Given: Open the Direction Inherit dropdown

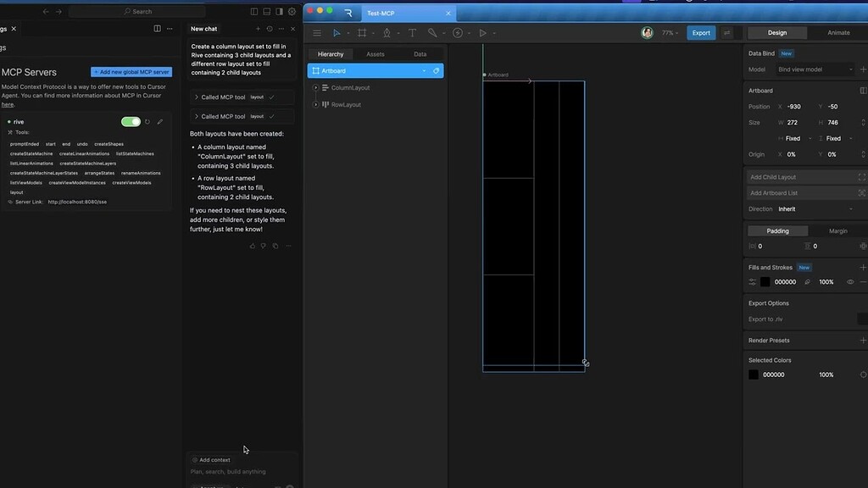Looking at the screenshot, I should click(814, 208).
